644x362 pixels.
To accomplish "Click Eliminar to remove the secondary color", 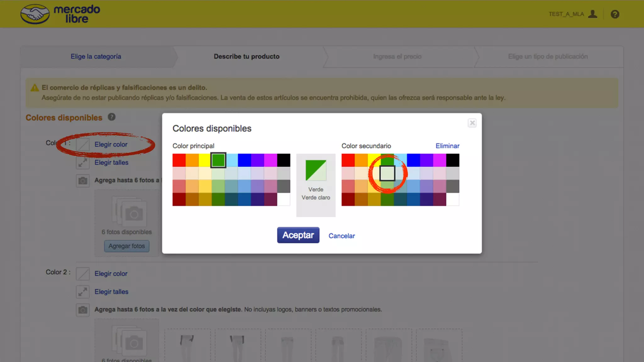I will [447, 146].
